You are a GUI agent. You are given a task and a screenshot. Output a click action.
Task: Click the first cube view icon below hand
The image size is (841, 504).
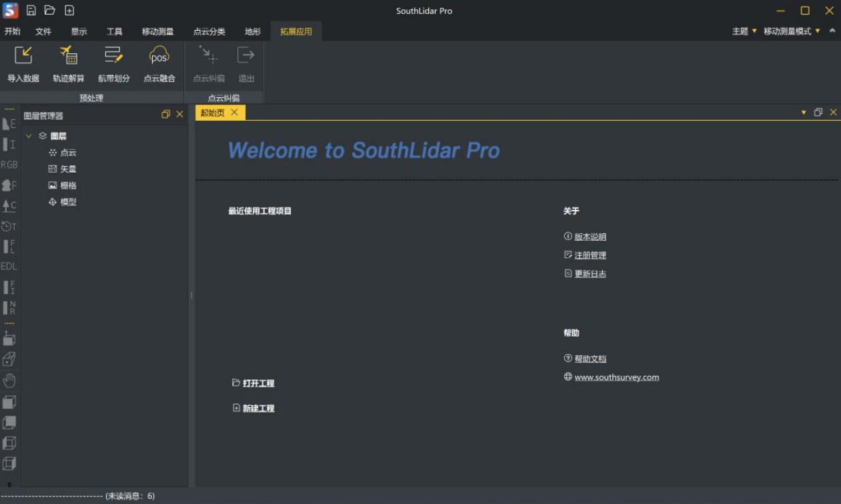(x=9, y=402)
